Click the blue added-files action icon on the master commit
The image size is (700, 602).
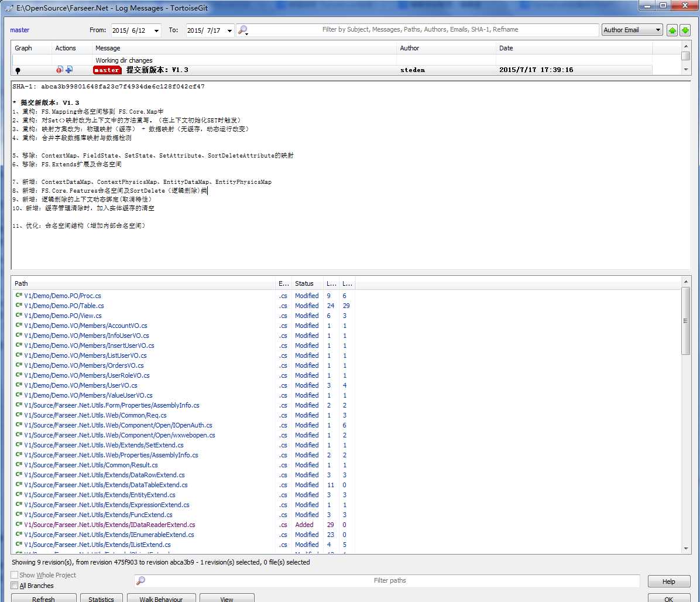(x=69, y=70)
